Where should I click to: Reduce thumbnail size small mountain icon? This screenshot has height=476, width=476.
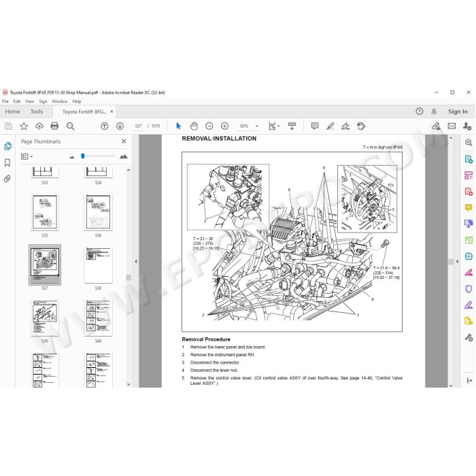tap(72, 157)
